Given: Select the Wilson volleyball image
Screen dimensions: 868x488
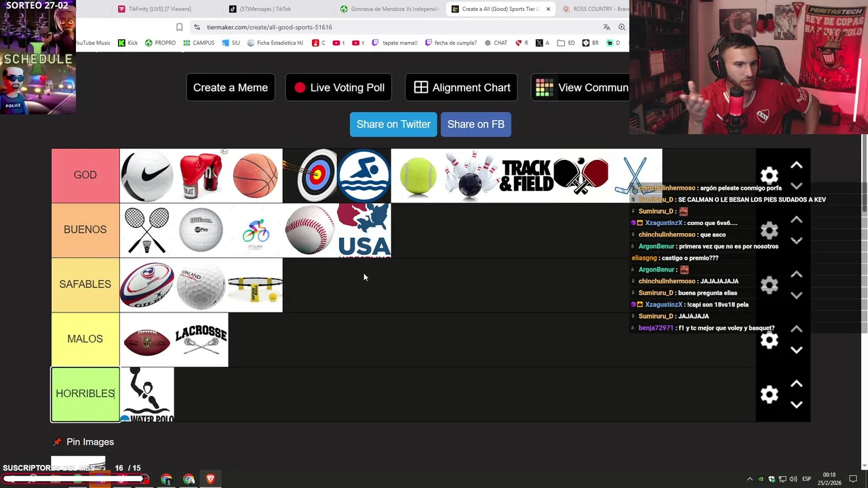Looking at the screenshot, I should [x=201, y=230].
